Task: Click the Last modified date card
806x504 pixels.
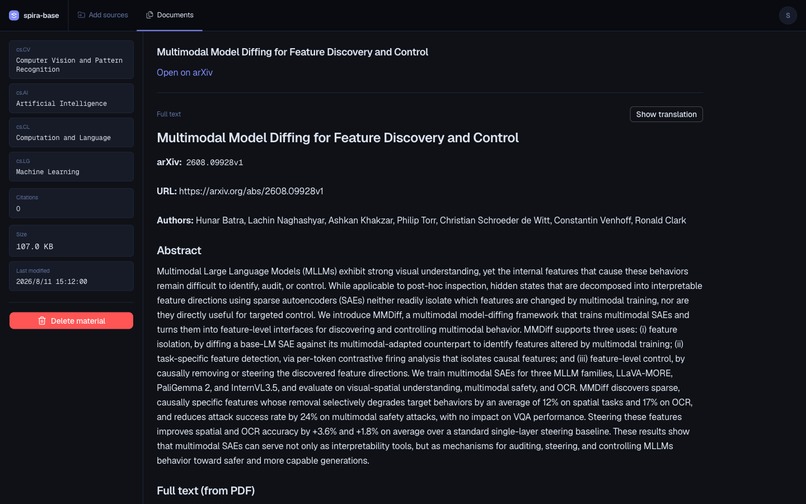Action: coord(71,276)
